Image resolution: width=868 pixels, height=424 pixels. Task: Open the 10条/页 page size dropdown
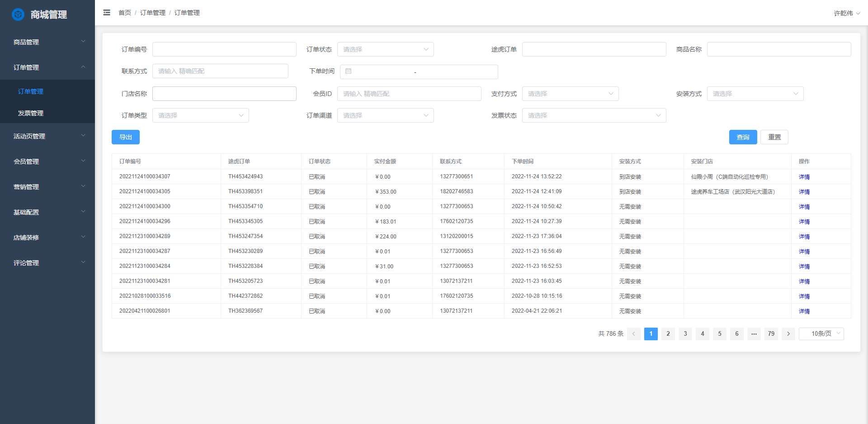pos(821,334)
